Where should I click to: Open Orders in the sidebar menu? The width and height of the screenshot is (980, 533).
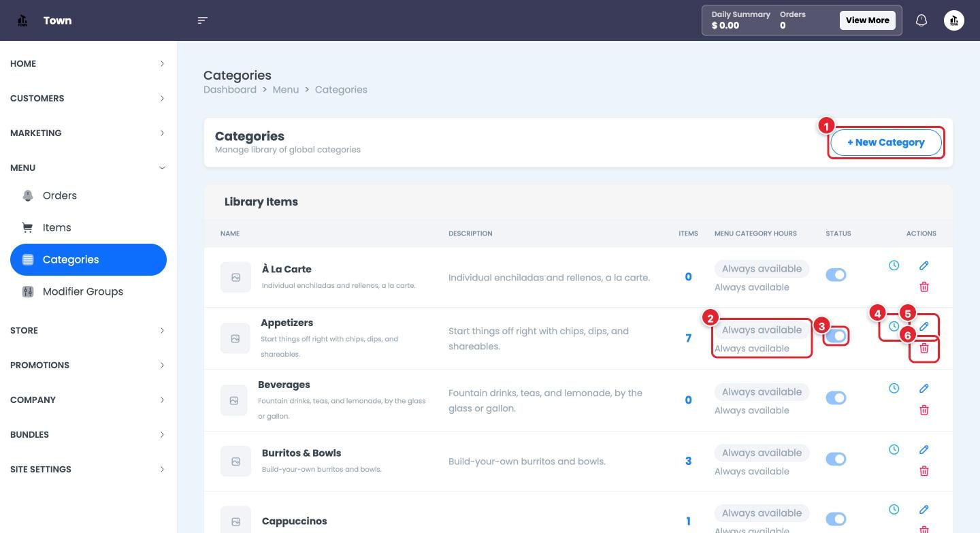88,195
